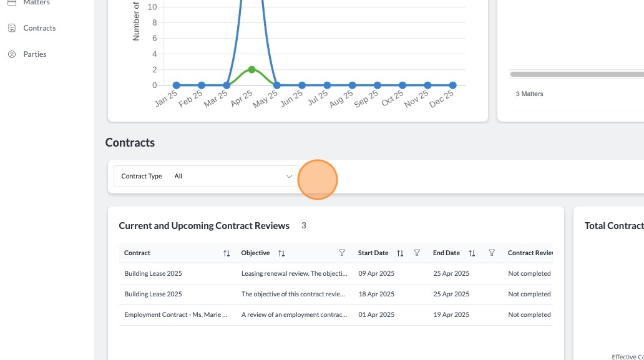Image resolution: width=644 pixels, height=360 pixels.
Task: Click the green Apr 25 data point
Action: (251, 70)
